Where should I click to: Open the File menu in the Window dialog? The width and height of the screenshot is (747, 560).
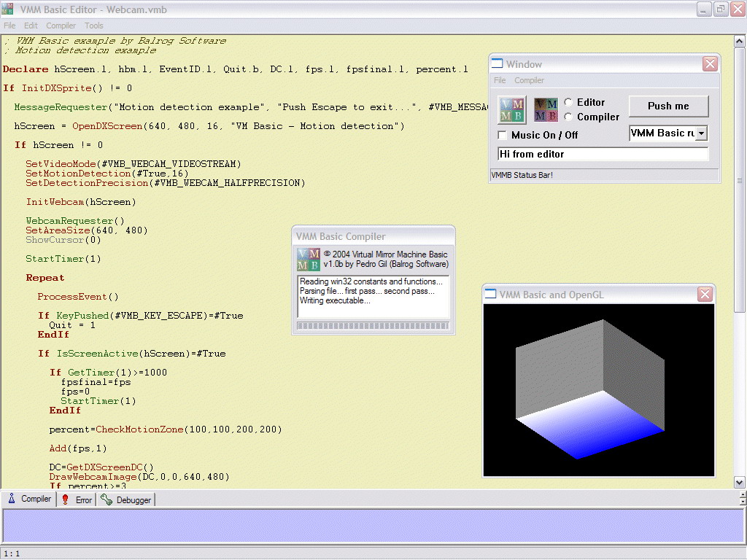500,80
